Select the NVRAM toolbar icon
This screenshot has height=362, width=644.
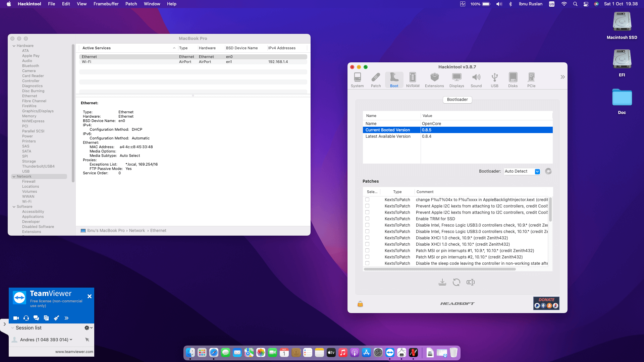pyautogui.click(x=413, y=80)
